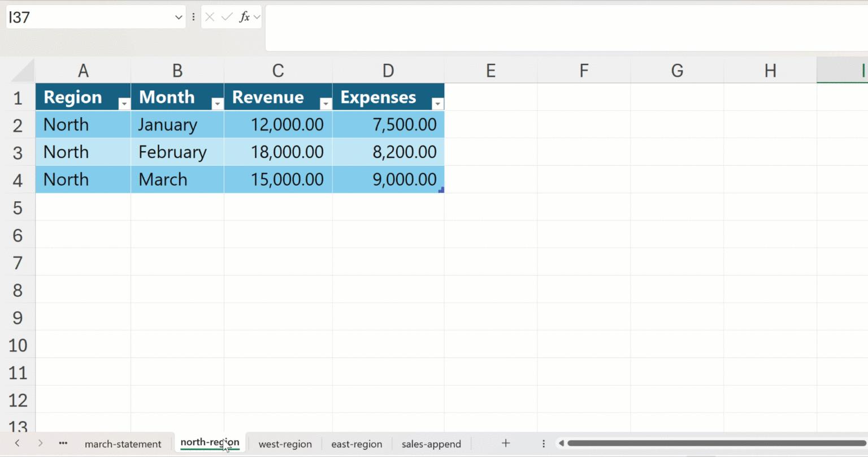Switch to the march-statement sheet tab
This screenshot has height=457, width=868.
click(123, 444)
